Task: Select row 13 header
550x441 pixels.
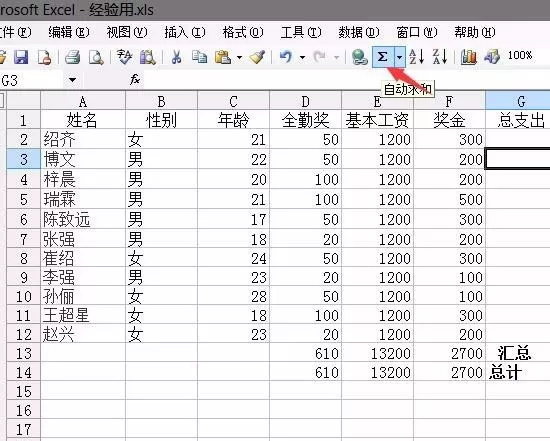Action: 24,353
